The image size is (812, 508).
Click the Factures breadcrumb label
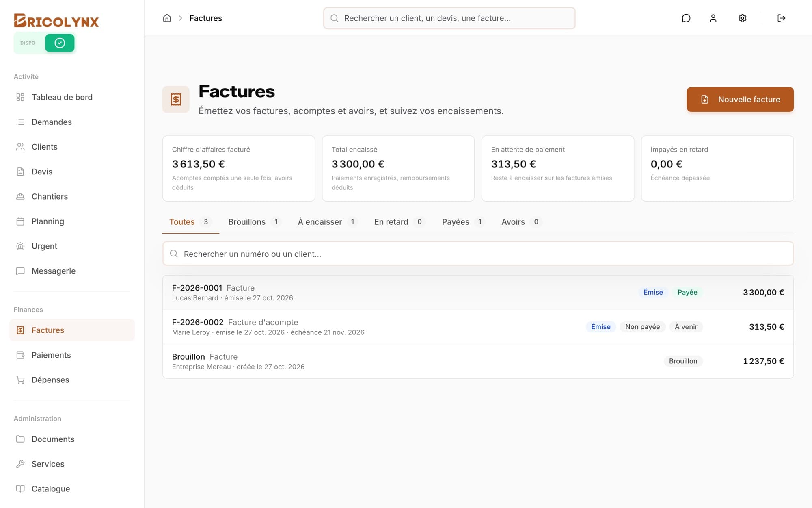tap(205, 18)
